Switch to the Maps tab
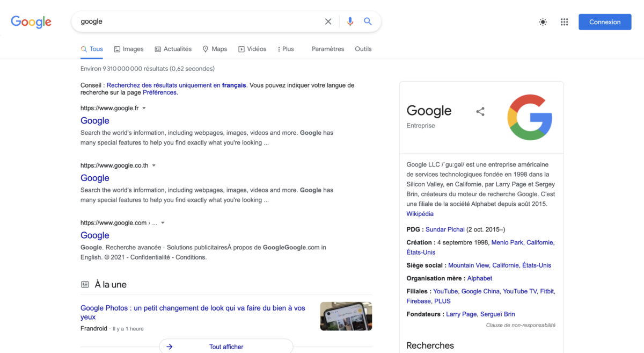The height and width of the screenshot is (353, 644). (215, 49)
